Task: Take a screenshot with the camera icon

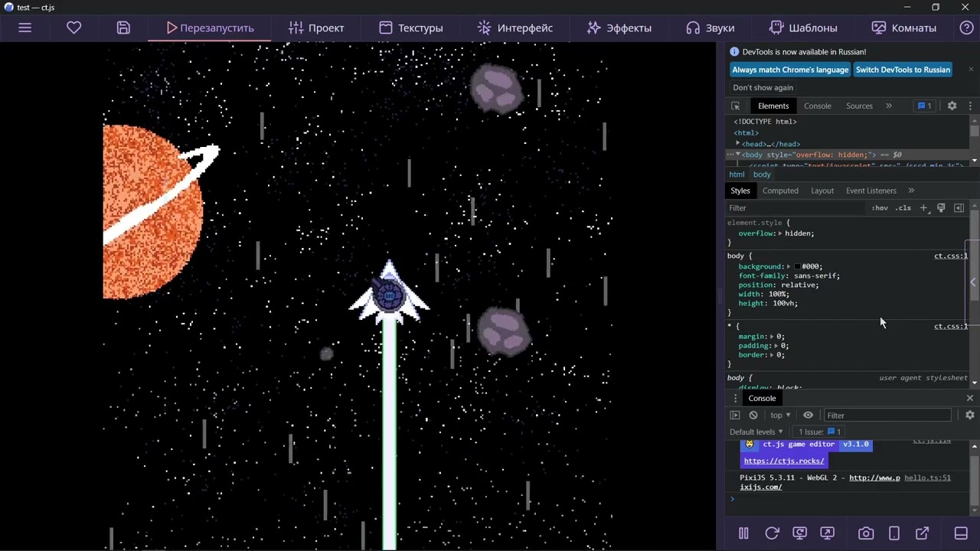Action: pos(866,533)
